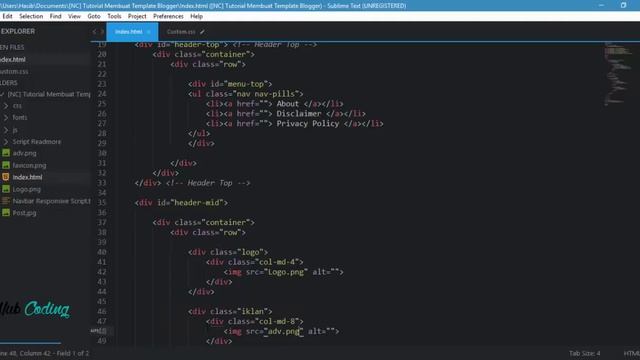Go to next tab with right arrow

pos(102,31)
